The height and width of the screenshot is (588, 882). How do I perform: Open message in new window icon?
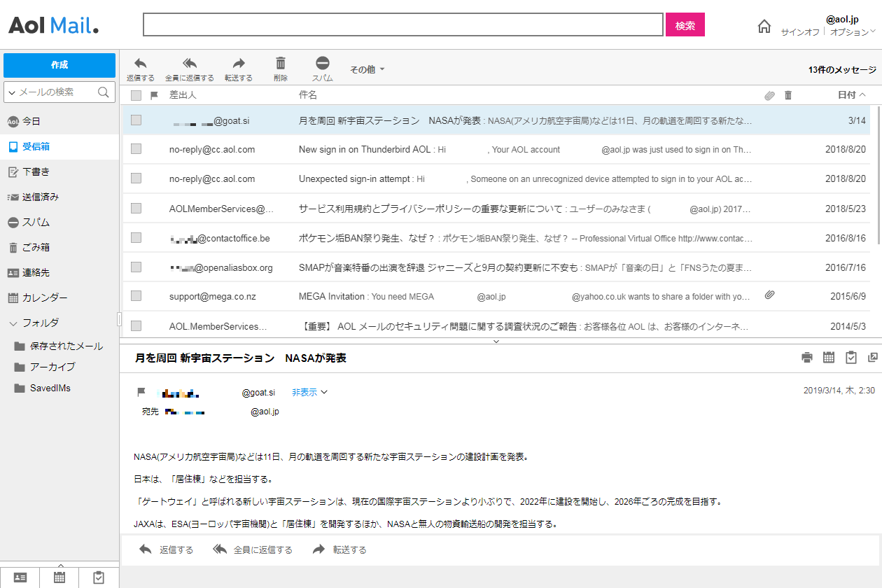tap(873, 358)
